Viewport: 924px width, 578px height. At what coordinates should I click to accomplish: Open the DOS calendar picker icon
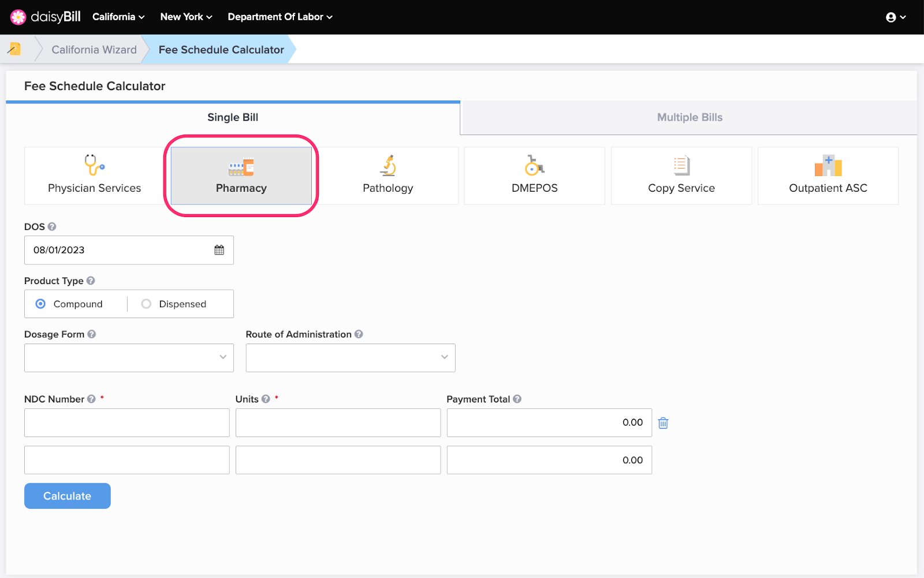coord(219,250)
